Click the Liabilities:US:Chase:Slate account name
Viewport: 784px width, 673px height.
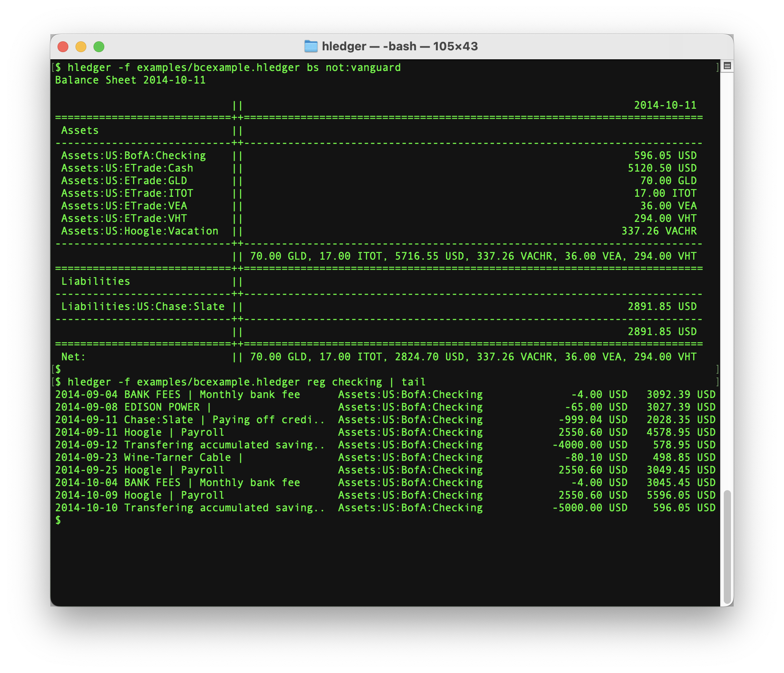(143, 306)
